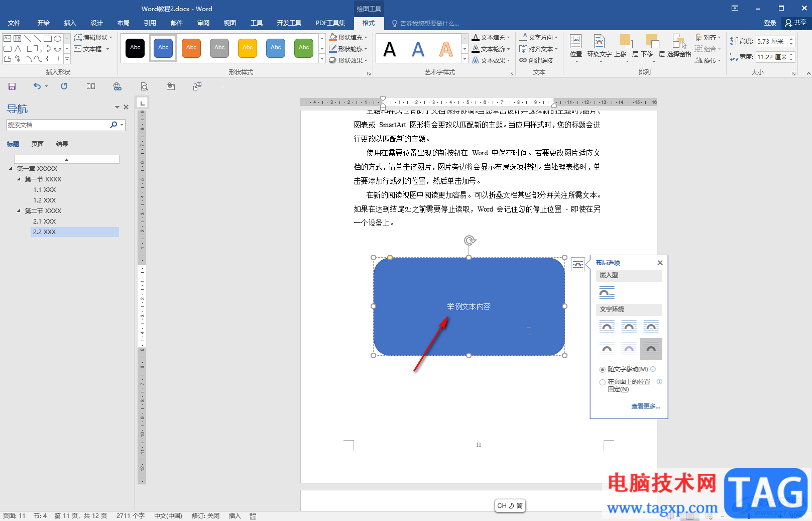Apply the orange Abc shape style
The height and width of the screenshot is (521, 812).
click(x=191, y=48)
